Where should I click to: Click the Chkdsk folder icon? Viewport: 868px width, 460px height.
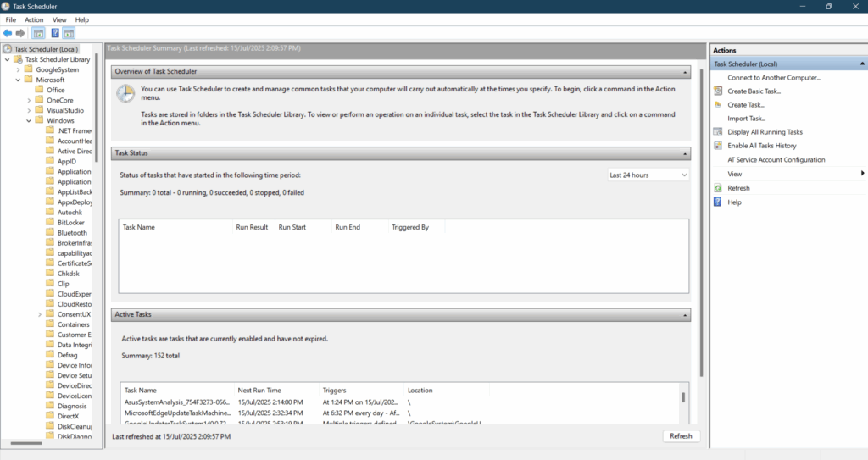click(50, 274)
